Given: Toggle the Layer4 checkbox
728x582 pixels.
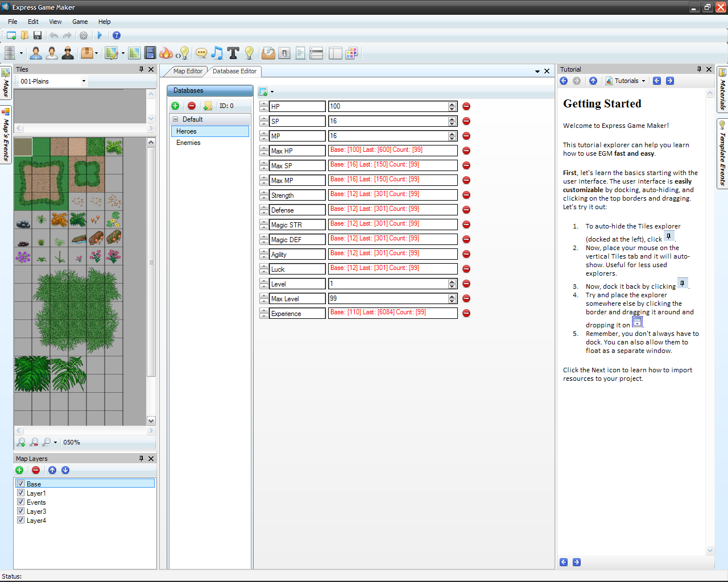Looking at the screenshot, I should point(20,520).
